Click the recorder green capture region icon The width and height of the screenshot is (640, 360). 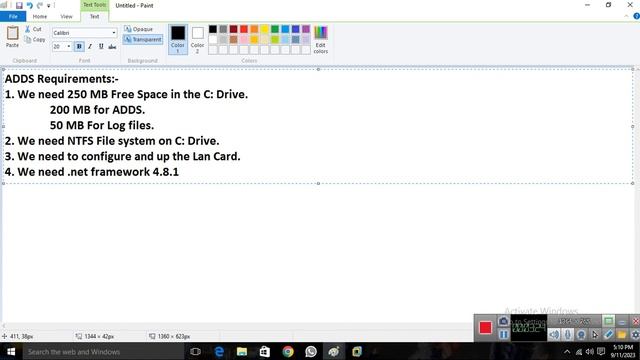(x=608, y=321)
